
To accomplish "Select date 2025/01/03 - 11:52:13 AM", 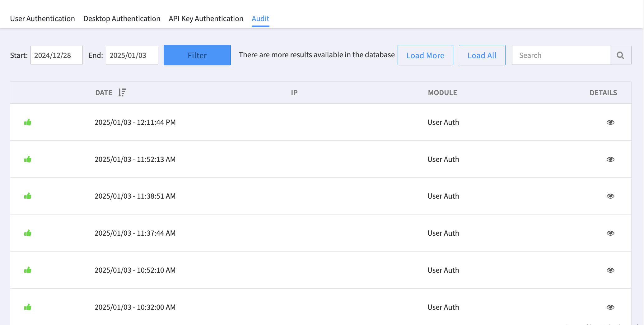I will [135, 159].
